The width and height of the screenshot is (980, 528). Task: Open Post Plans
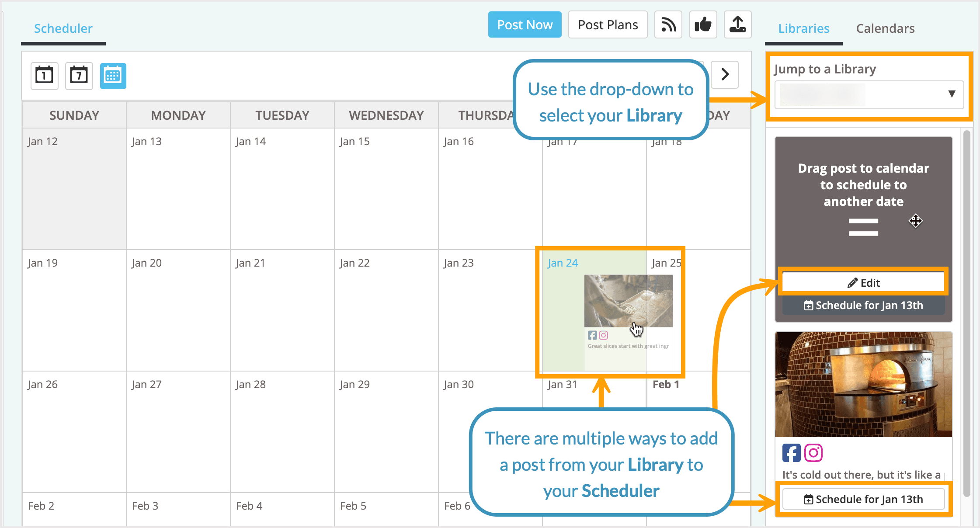point(608,24)
